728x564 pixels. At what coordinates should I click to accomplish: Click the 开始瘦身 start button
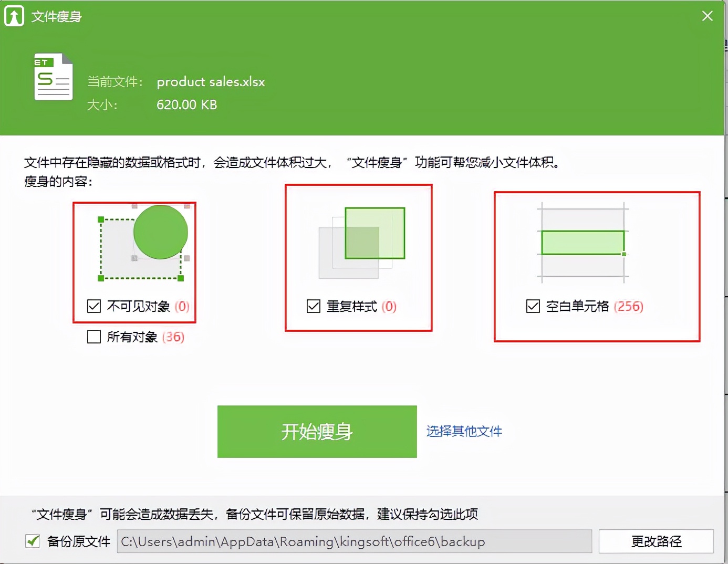click(316, 432)
